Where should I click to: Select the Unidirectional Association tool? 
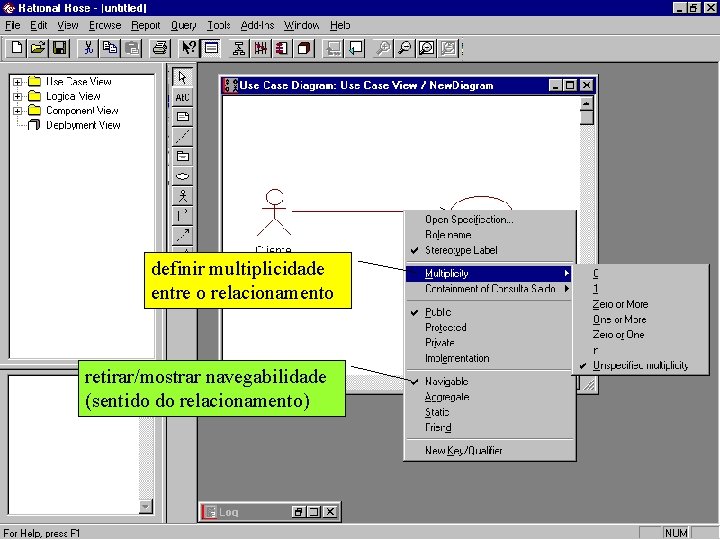183,215
